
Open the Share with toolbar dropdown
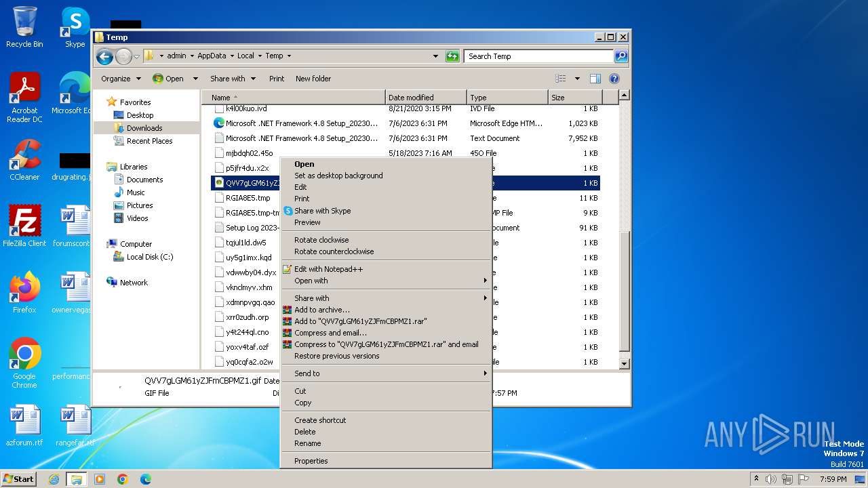[x=233, y=79]
